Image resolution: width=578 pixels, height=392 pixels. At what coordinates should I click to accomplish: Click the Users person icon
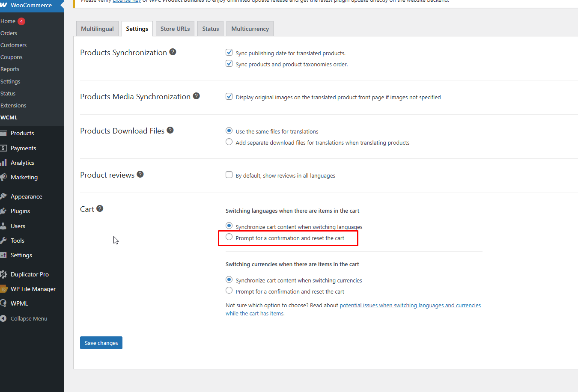(x=3, y=226)
